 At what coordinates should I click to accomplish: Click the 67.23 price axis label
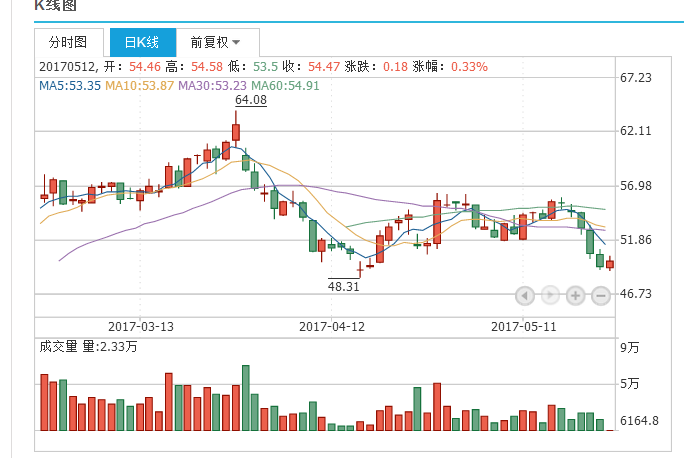coord(636,78)
